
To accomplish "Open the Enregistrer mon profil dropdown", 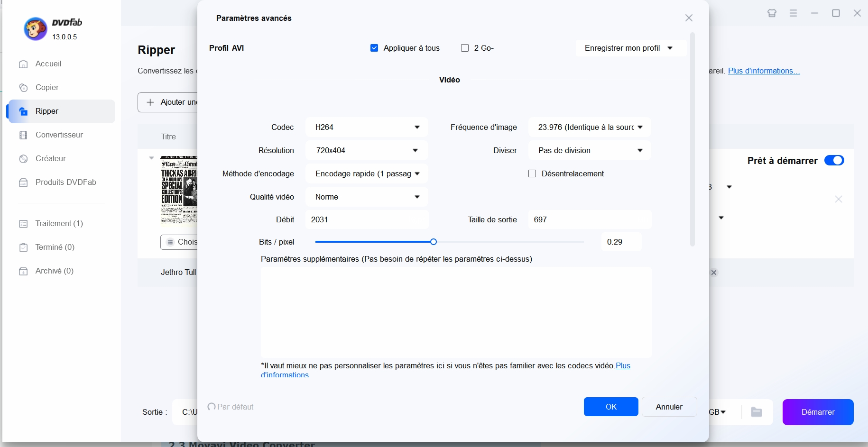I will (631, 48).
